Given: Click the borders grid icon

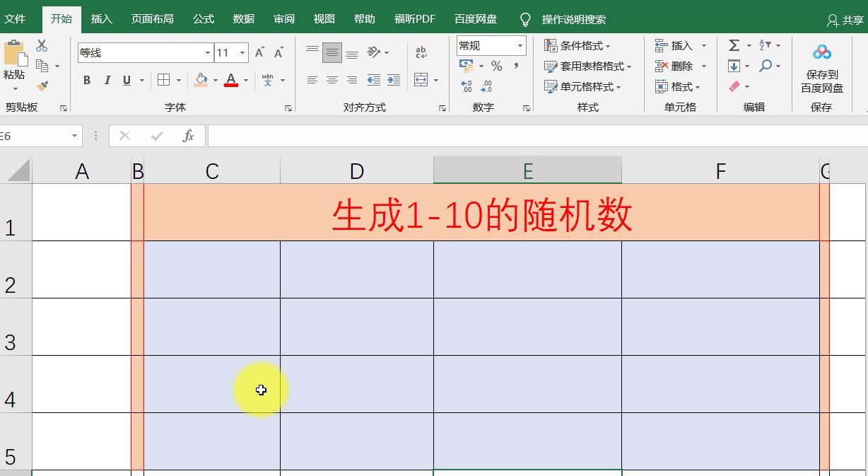Looking at the screenshot, I should 163,80.
